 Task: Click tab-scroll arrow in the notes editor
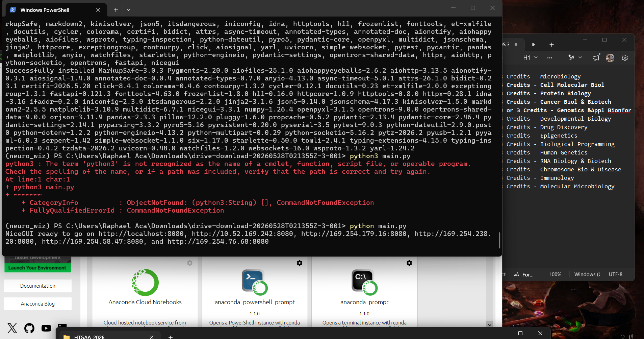pyautogui.click(x=534, y=45)
